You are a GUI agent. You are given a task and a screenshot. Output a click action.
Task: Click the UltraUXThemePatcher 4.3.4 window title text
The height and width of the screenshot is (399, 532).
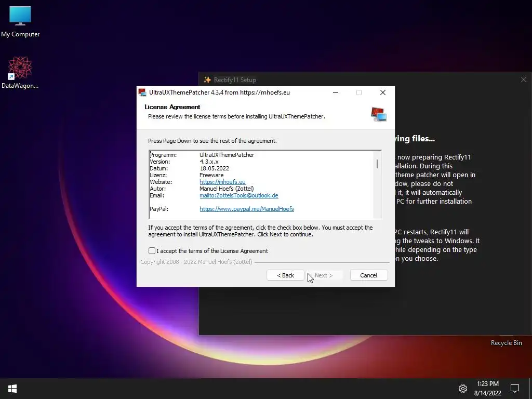coord(220,92)
